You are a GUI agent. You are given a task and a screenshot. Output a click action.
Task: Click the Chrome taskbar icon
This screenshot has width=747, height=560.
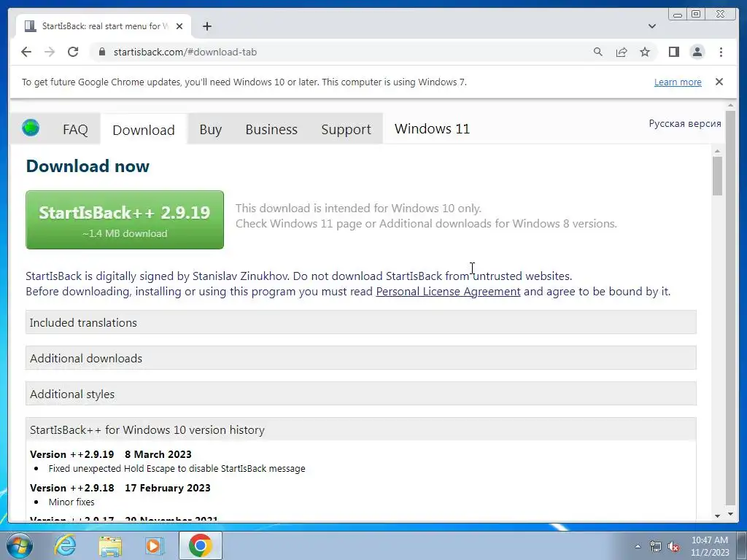pyautogui.click(x=200, y=545)
